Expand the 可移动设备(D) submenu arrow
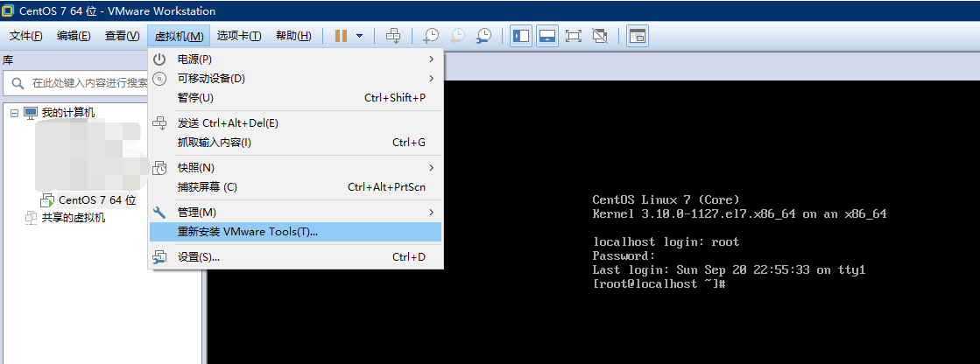This screenshot has height=364, width=980. click(431, 79)
